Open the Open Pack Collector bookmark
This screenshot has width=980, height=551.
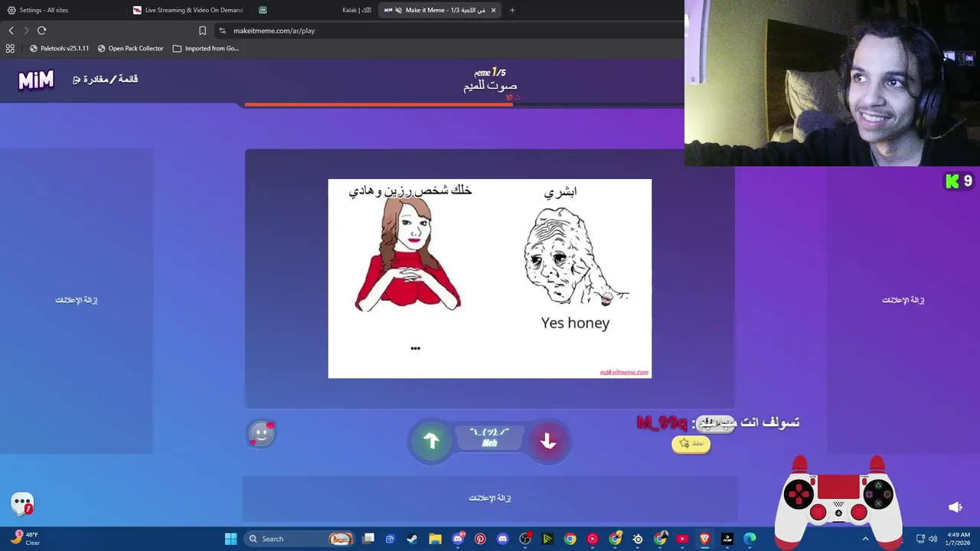point(130,48)
